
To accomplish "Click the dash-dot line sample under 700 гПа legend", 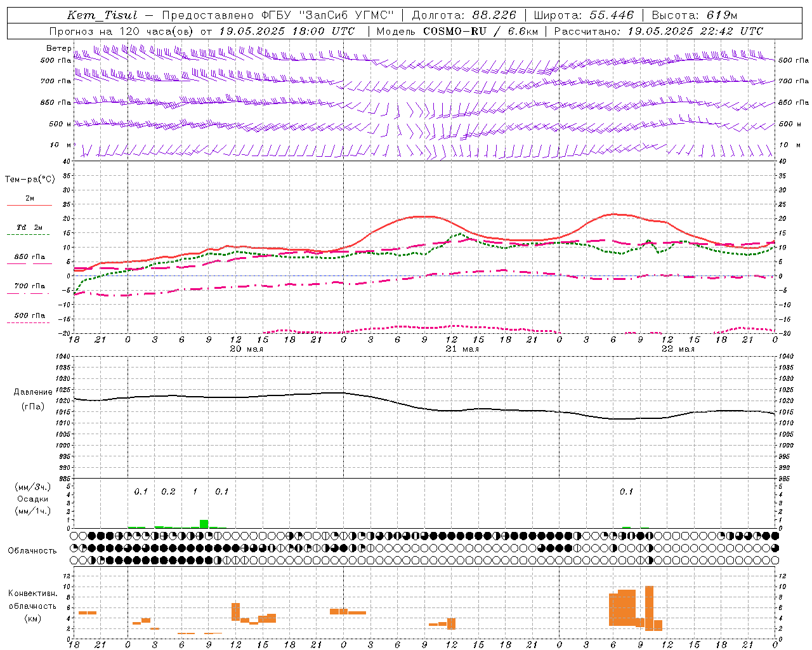I will (29, 294).
